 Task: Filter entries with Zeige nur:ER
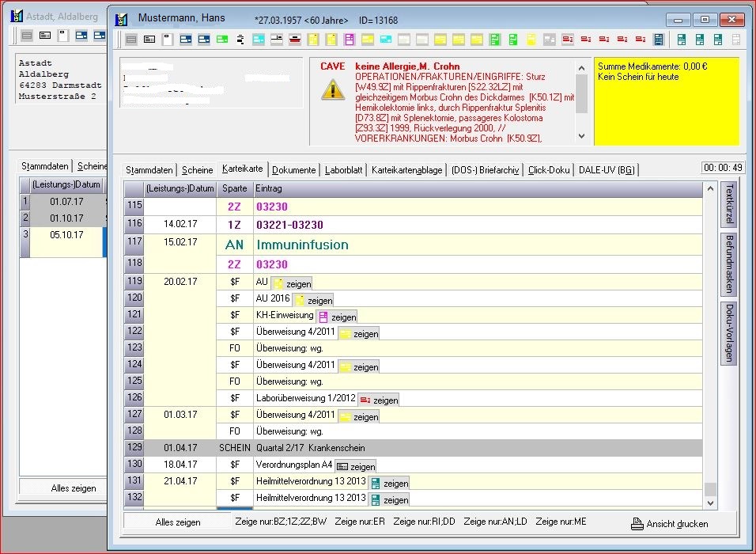pos(360,522)
